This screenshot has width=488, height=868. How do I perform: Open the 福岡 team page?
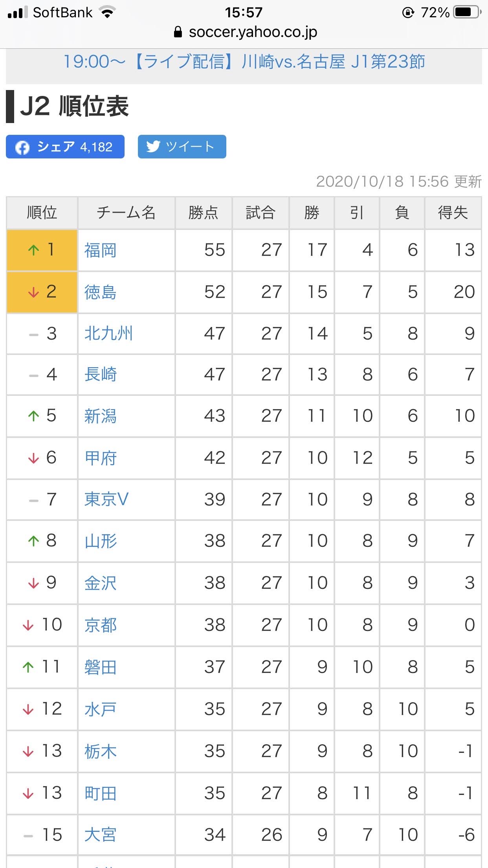101,250
